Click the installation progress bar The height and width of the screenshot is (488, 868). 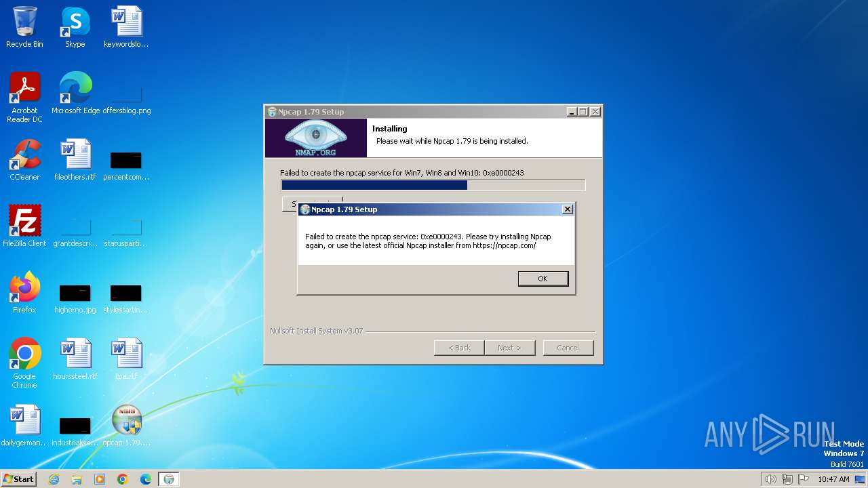click(x=433, y=185)
